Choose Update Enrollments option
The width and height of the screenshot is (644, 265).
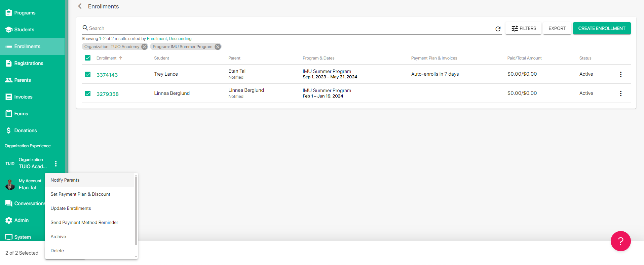click(x=90, y=209)
